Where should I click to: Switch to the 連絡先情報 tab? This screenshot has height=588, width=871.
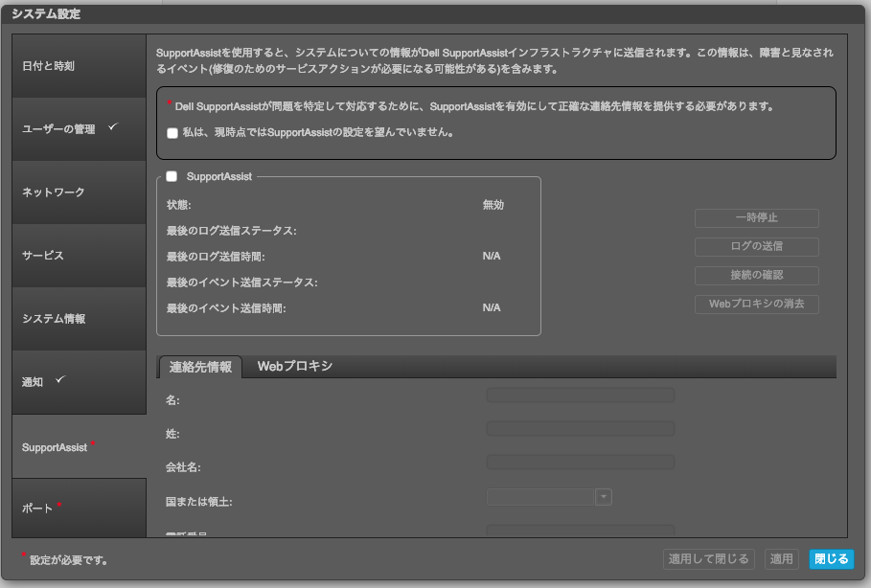(x=200, y=367)
